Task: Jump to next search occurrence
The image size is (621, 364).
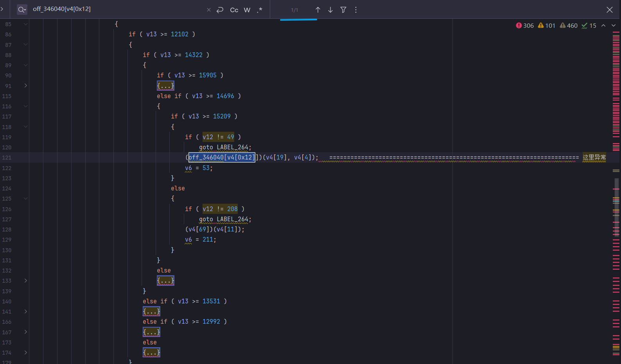Action: coord(330,10)
